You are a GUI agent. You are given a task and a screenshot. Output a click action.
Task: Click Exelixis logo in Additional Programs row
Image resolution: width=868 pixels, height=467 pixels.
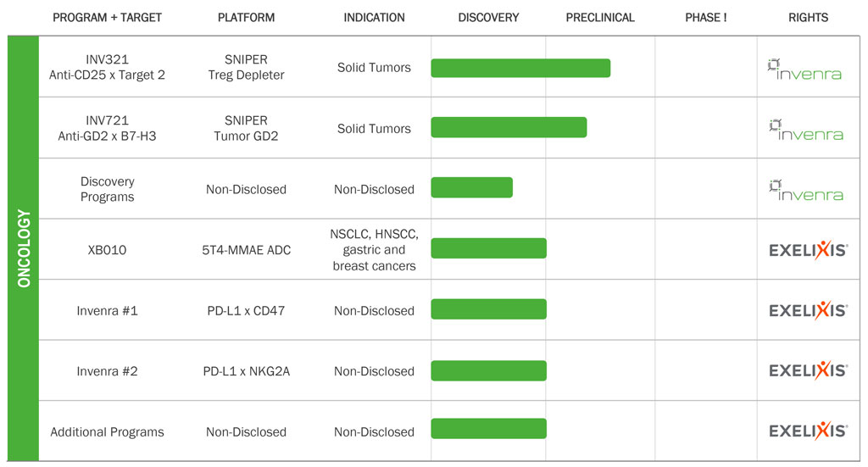[808, 431]
